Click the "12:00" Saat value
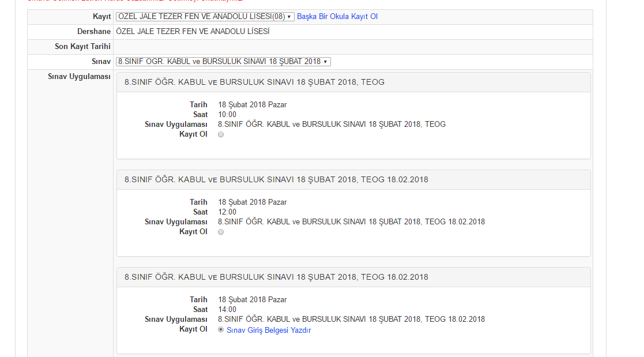 227,212
